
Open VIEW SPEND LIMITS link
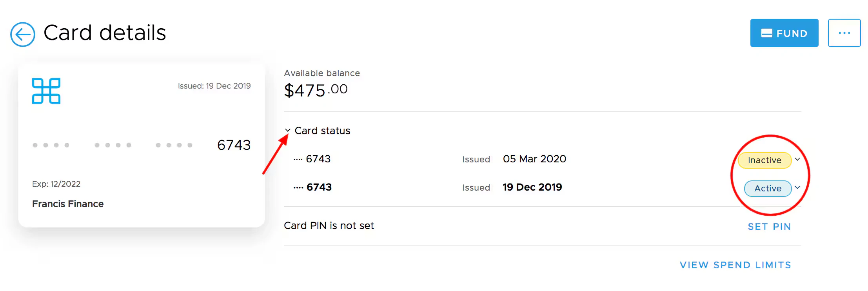point(735,265)
